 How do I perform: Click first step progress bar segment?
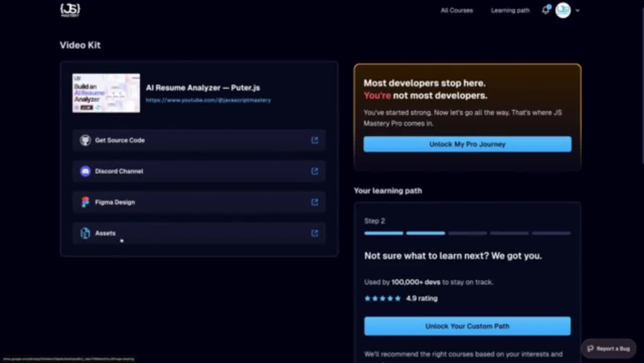[x=384, y=233]
